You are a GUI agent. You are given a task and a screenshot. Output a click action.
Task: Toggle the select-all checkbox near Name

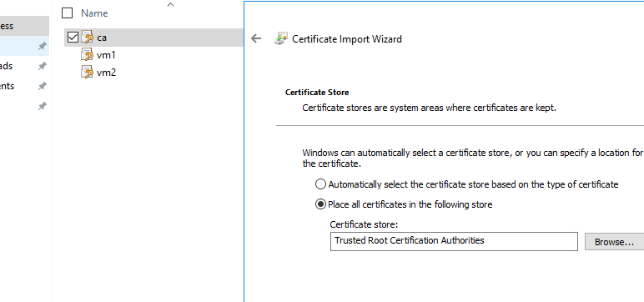[67, 13]
